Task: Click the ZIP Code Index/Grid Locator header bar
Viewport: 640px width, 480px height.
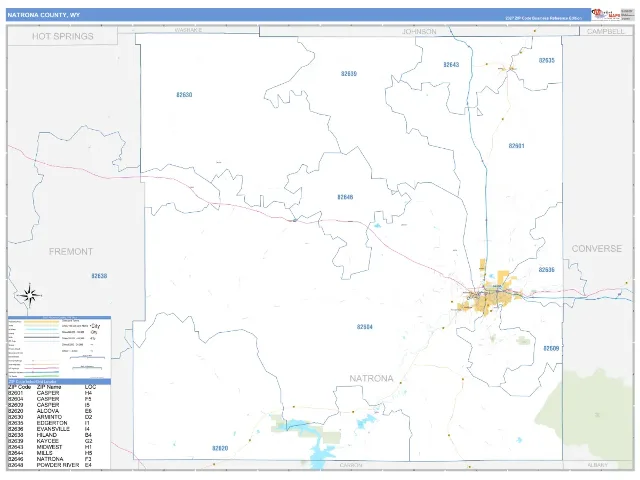Action: pos(59,381)
